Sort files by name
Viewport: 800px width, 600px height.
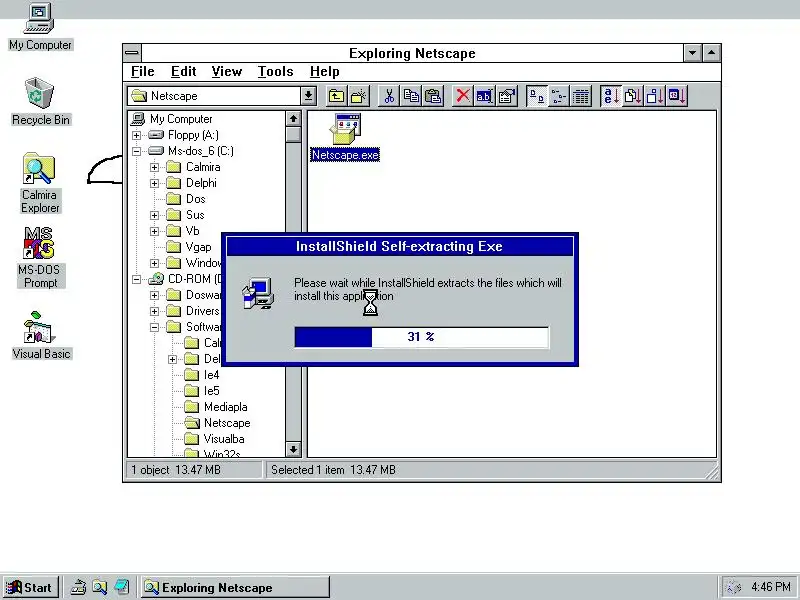click(x=611, y=96)
